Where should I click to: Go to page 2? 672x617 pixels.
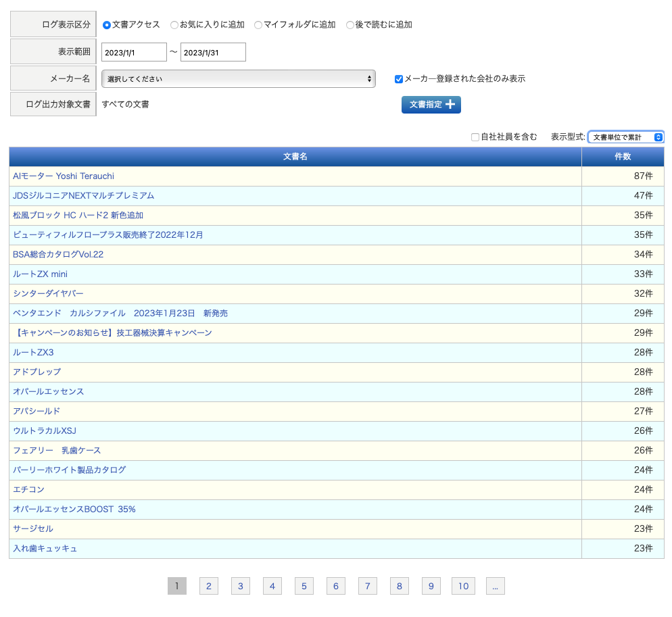point(209,586)
